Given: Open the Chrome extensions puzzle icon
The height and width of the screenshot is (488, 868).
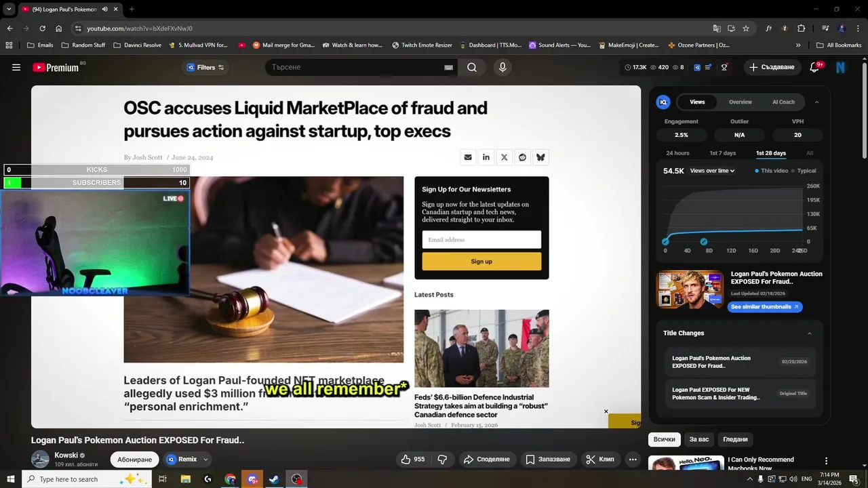Looking at the screenshot, I should (x=802, y=28).
